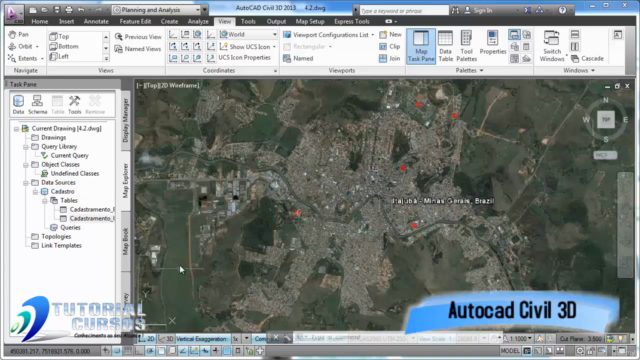The image size is (640, 360).
Task: Toggle 2D mode in status bar
Action: point(147,339)
